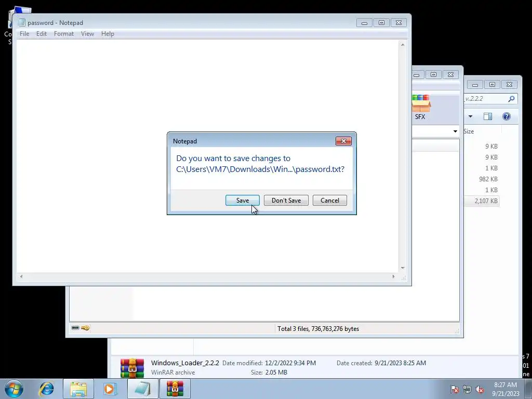Minimize the Explorer window
The image size is (532, 399).
tap(475, 85)
